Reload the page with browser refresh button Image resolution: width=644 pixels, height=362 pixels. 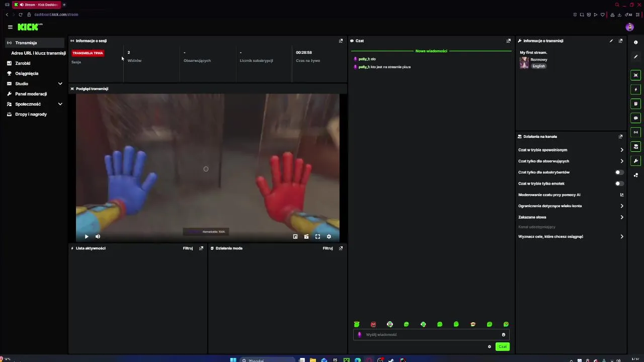pyautogui.click(x=20, y=15)
